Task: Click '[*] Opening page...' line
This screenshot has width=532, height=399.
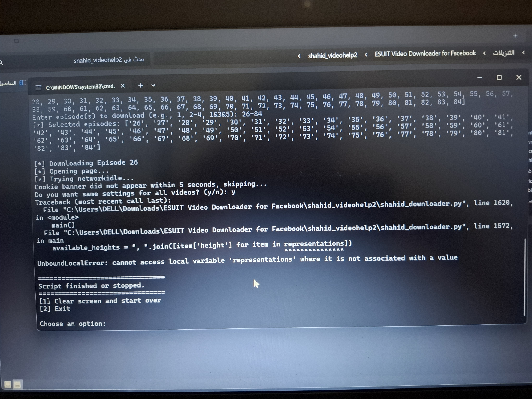Action: [72, 171]
